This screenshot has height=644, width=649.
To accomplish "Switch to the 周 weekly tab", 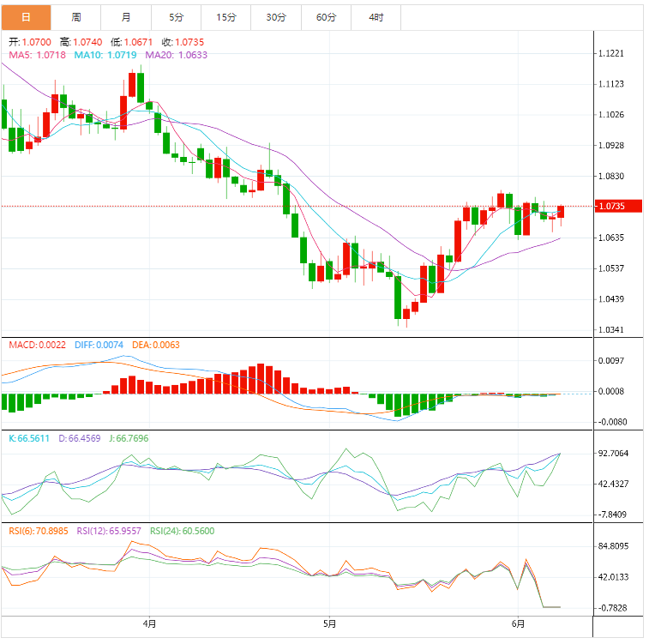I will click(x=76, y=17).
